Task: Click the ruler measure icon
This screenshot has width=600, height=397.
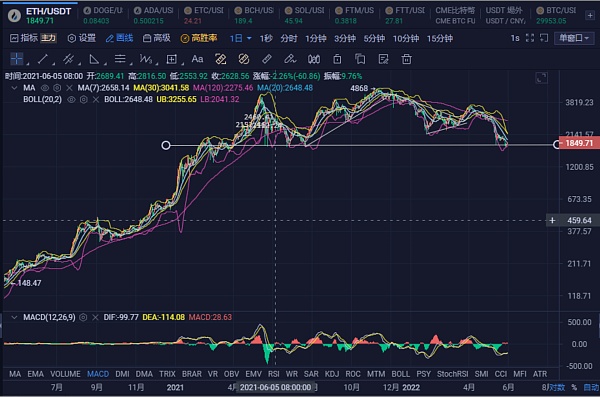Action: 267,59
